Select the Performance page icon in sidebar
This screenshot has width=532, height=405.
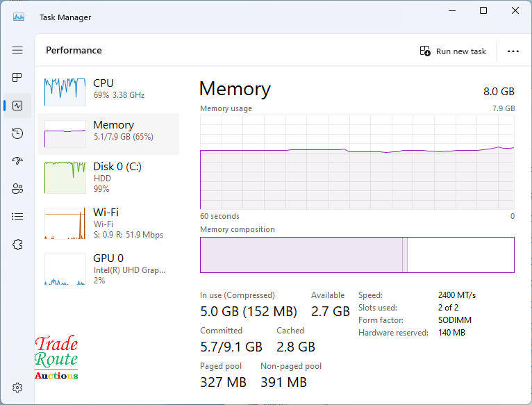point(17,106)
